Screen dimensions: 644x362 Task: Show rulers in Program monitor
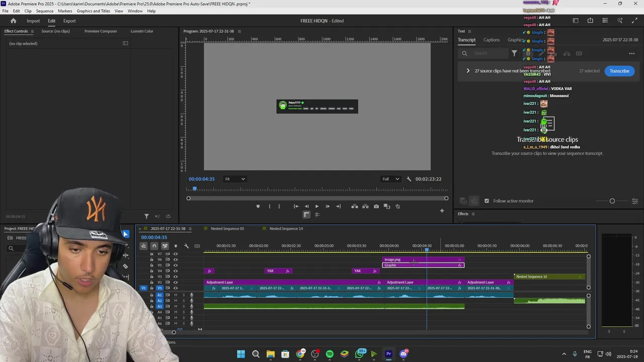pyautogui.click(x=306, y=215)
